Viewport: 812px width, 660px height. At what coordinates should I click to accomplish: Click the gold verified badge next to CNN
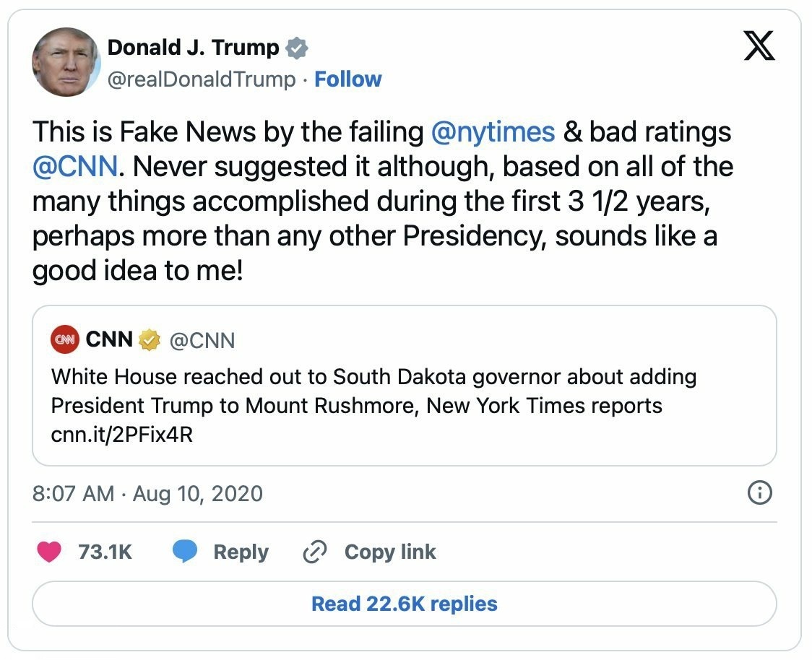149,340
